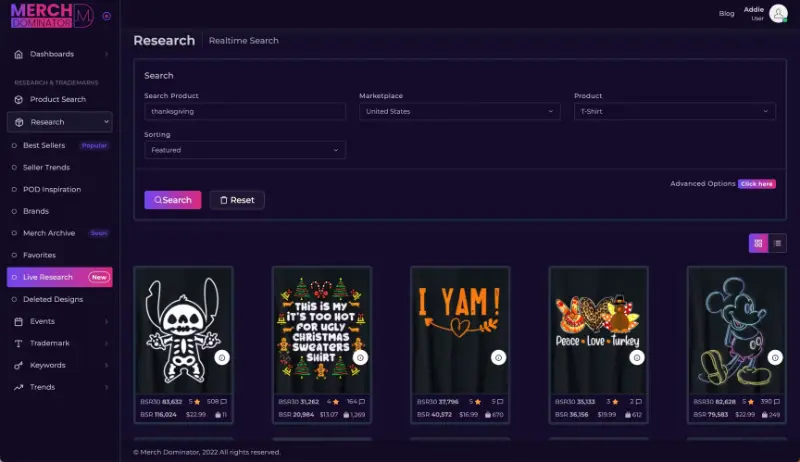Click the Reset button

pyautogui.click(x=237, y=200)
